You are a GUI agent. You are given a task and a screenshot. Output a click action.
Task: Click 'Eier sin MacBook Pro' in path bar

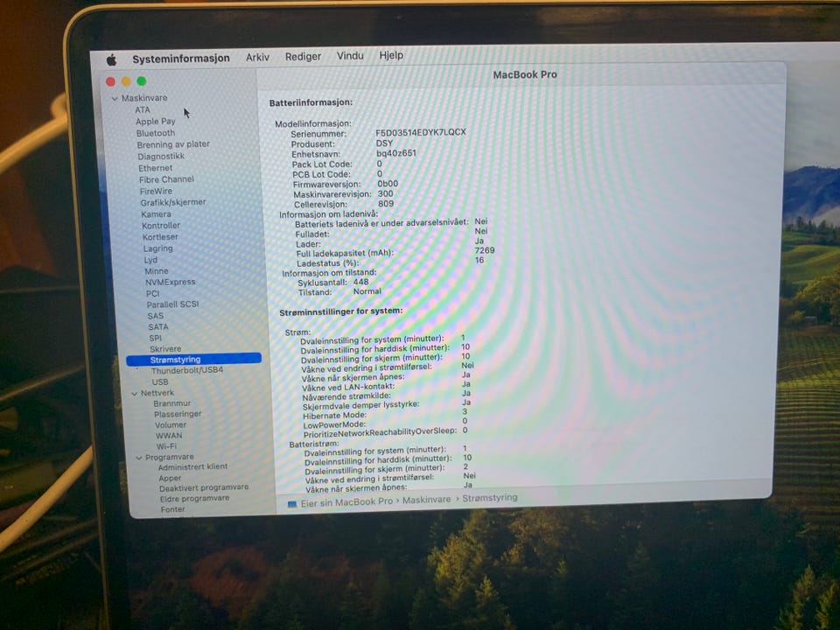[x=346, y=502]
